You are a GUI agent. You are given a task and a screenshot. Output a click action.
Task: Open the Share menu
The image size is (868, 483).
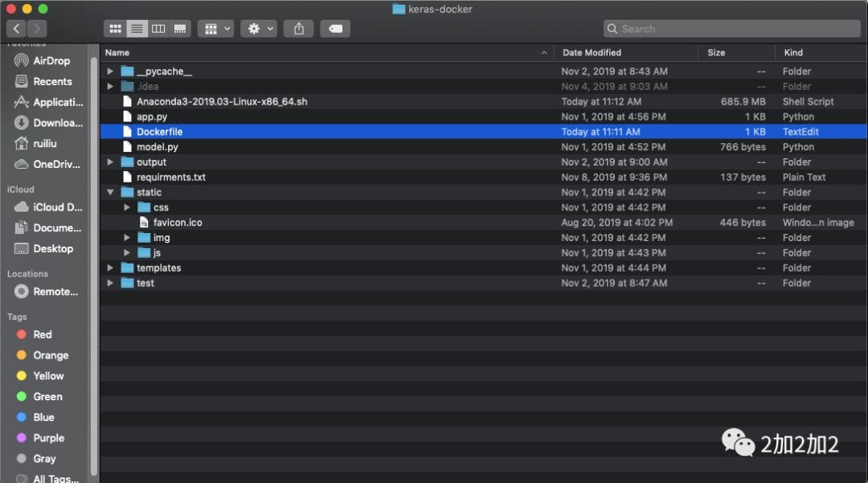[298, 28]
